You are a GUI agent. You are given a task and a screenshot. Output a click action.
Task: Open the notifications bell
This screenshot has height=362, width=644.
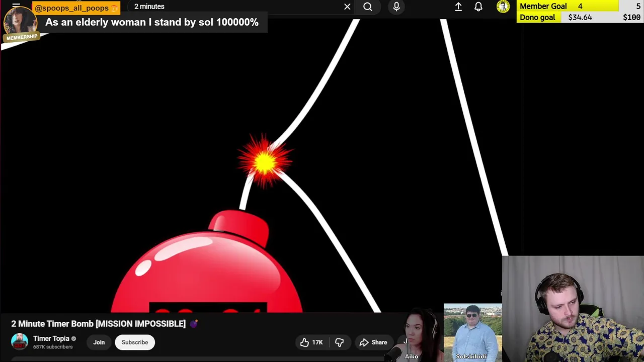coord(478,7)
